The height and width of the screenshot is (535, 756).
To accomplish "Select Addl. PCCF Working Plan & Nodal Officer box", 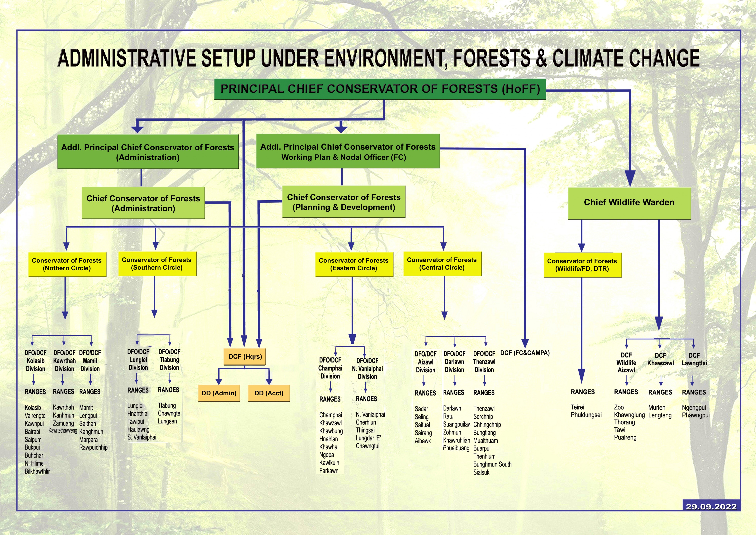I will 348,151.
